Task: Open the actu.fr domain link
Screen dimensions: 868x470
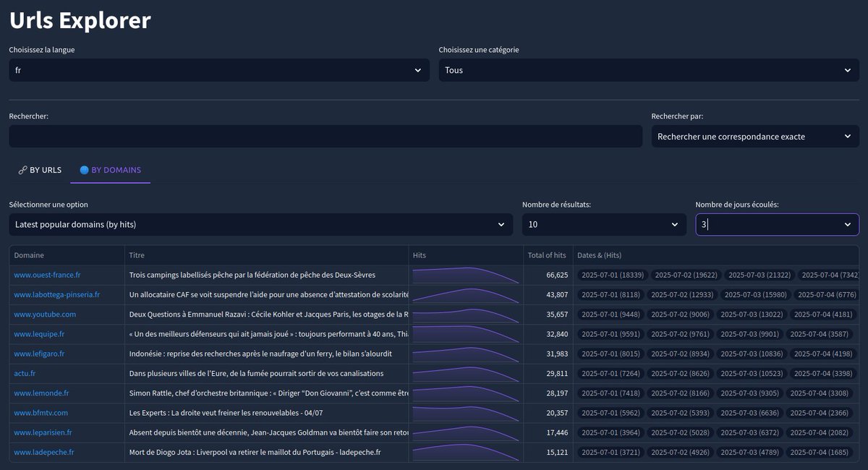Action: pyautogui.click(x=25, y=373)
